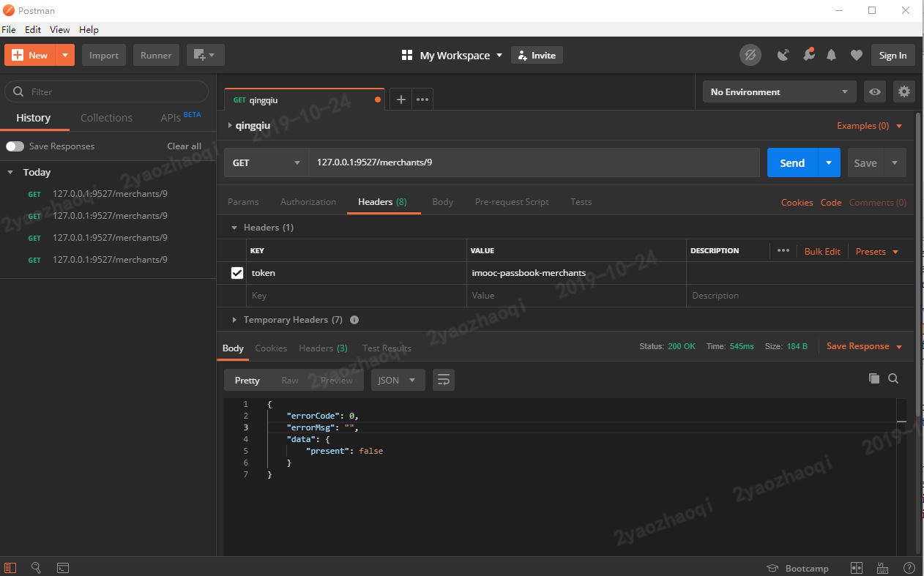Open the Save button dropdown arrow

coord(895,162)
